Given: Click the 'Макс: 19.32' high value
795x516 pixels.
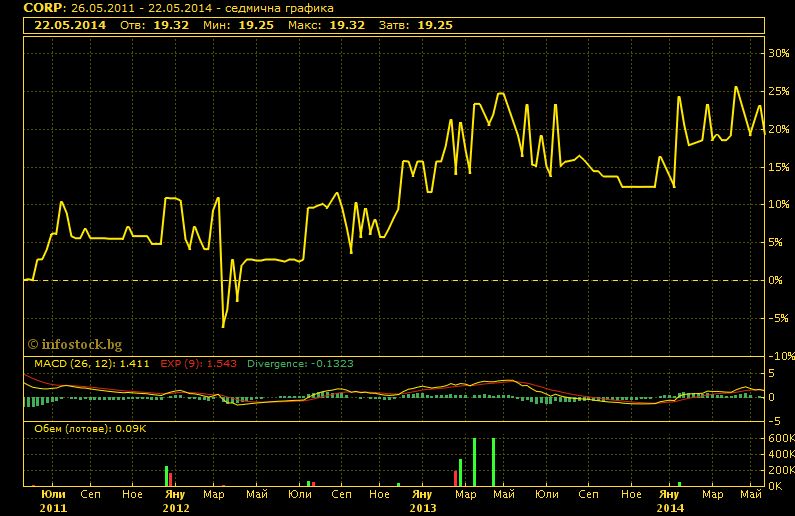Looking at the screenshot, I should [327, 25].
